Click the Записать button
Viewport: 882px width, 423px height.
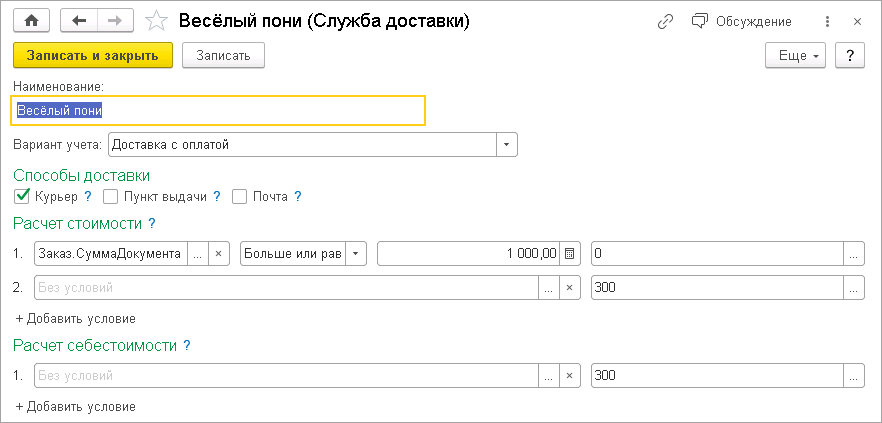coord(223,55)
